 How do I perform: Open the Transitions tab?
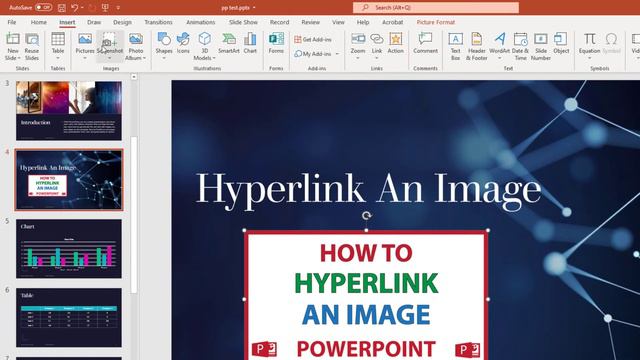point(158,22)
